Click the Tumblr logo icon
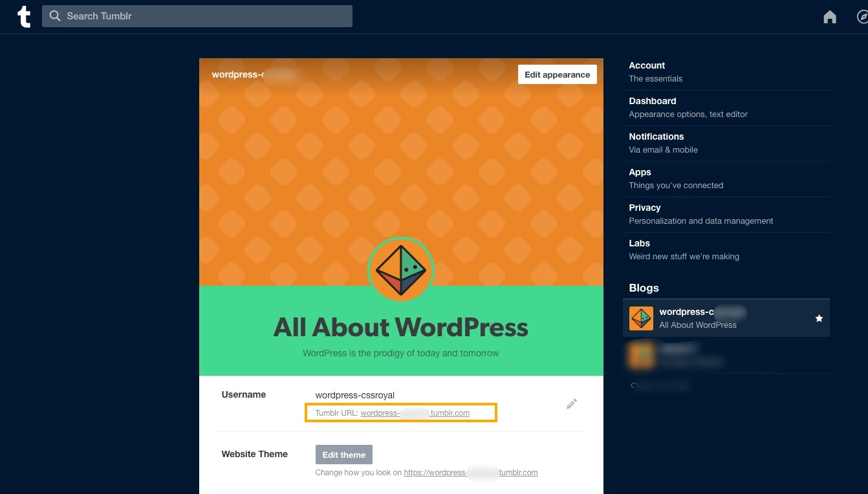868x494 pixels. 24,17
